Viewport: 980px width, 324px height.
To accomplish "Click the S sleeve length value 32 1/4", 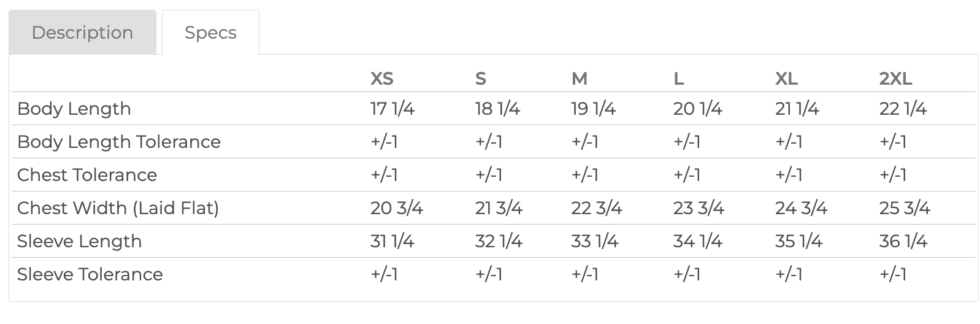I will (499, 241).
